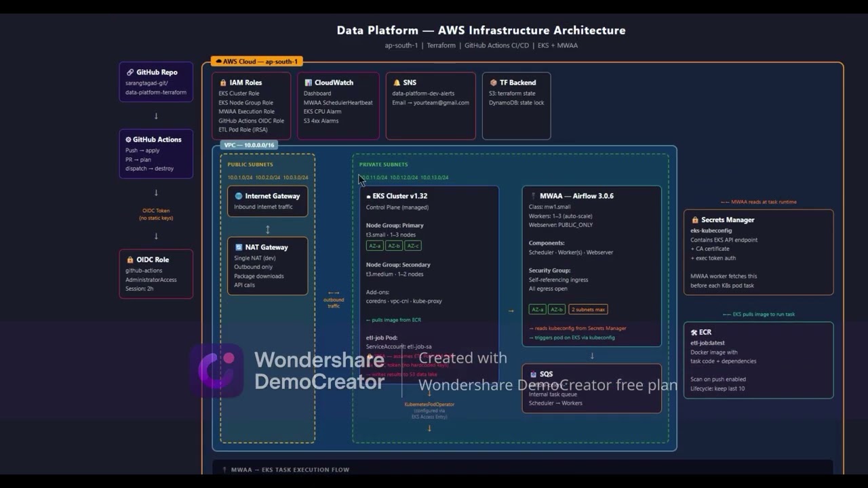This screenshot has width=868, height=488.
Task: Click the tools icon beside ECR
Action: 694,333
